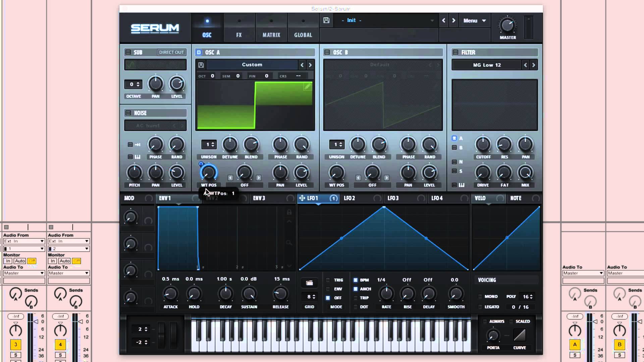The image size is (644, 362).
Task: Click track 4 Monitor In button
Action: (53, 261)
